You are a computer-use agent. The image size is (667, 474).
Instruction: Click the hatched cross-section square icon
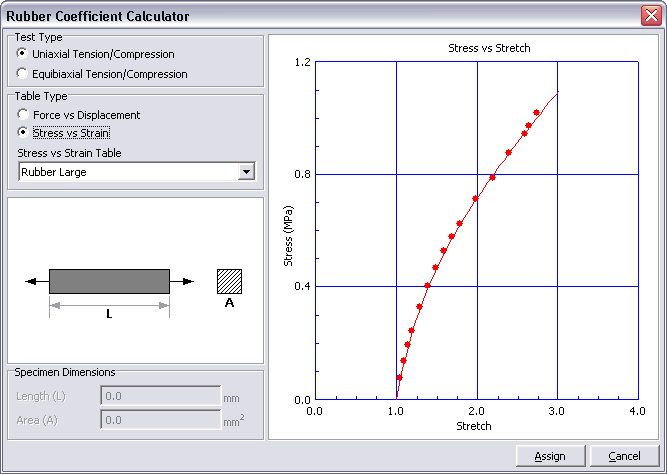tap(230, 281)
